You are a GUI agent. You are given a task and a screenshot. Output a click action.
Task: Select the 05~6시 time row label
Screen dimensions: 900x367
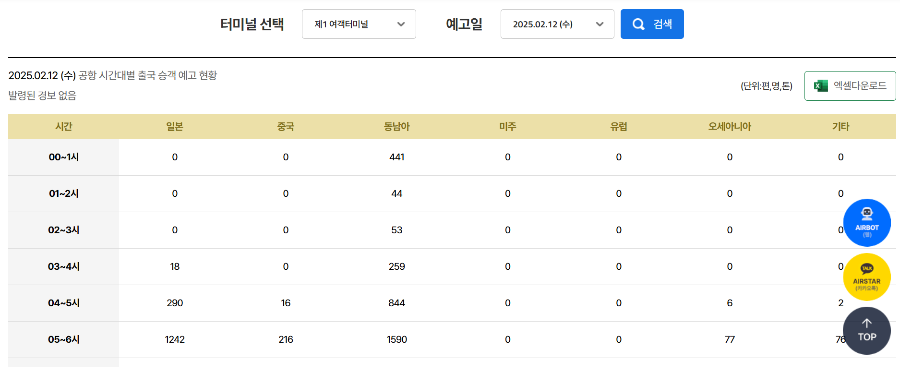coord(64,339)
